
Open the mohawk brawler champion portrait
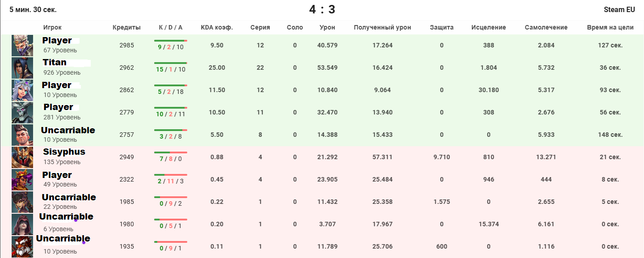click(x=22, y=135)
